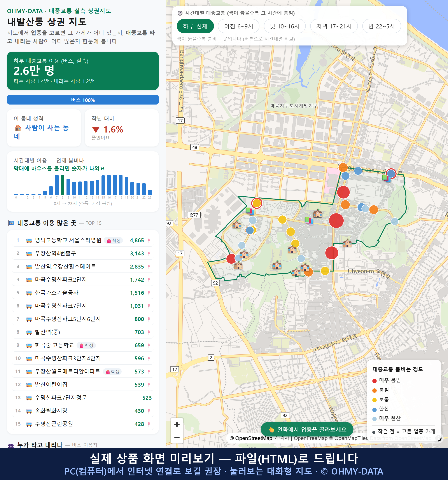Click the 학생 badge on 우장산월드메르디앙아파트 row
Screen dimensions: 448x480
112,372
